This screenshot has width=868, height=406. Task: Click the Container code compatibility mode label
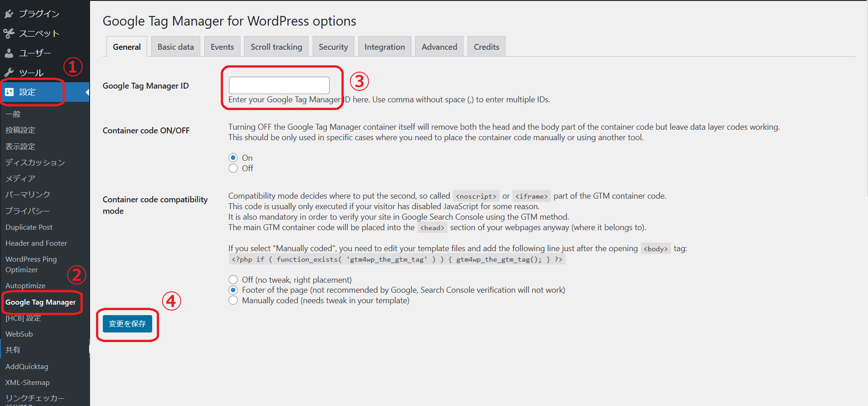coord(155,205)
